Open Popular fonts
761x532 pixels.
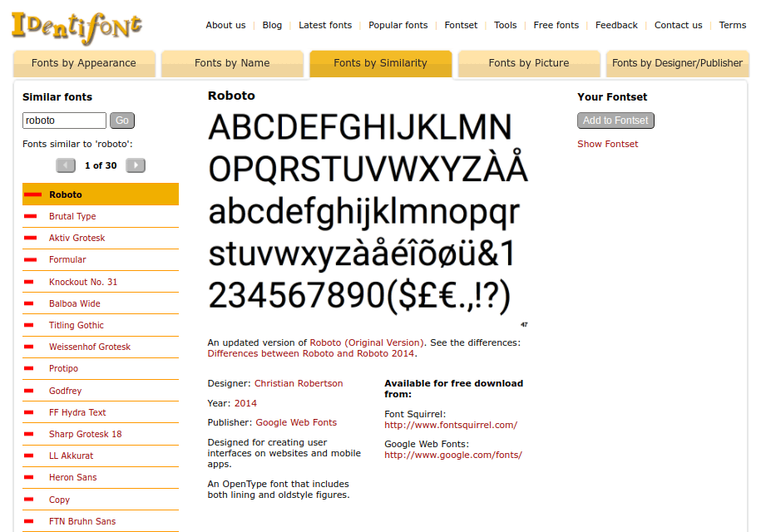coord(398,25)
